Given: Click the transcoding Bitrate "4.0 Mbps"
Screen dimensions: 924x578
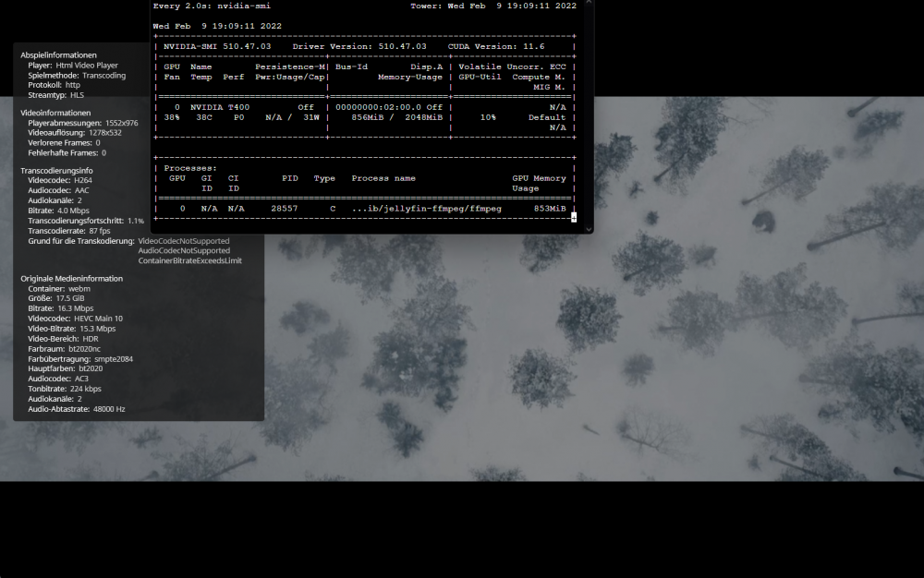Looking at the screenshot, I should (74, 211).
